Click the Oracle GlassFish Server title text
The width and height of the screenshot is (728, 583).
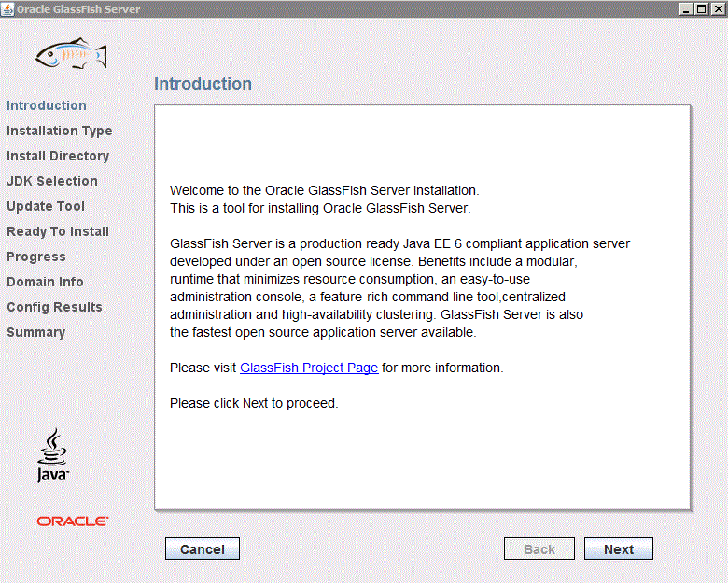pos(78,9)
